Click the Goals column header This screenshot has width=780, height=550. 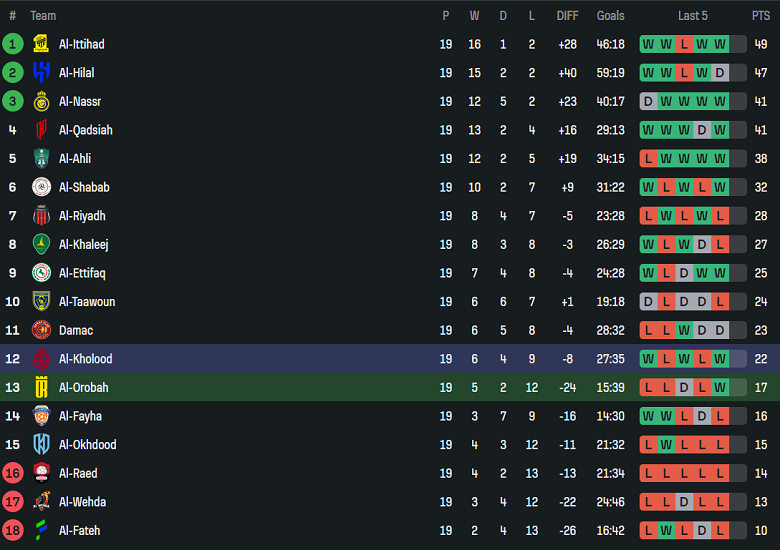[610, 16]
